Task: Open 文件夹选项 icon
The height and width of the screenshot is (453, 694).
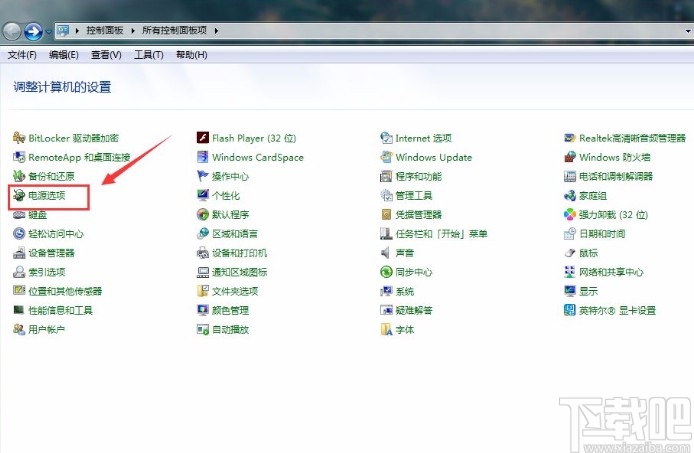Action: (203, 291)
